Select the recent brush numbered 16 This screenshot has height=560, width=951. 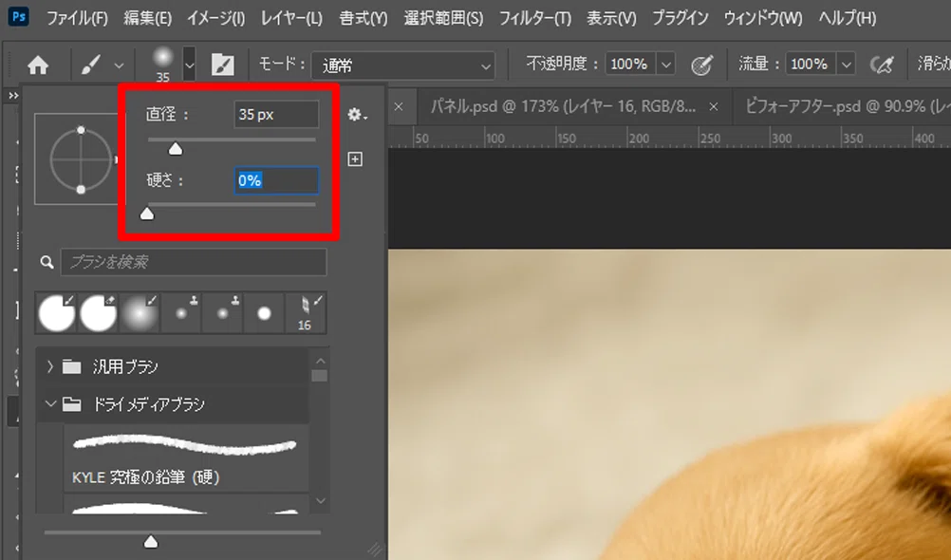[x=305, y=313]
